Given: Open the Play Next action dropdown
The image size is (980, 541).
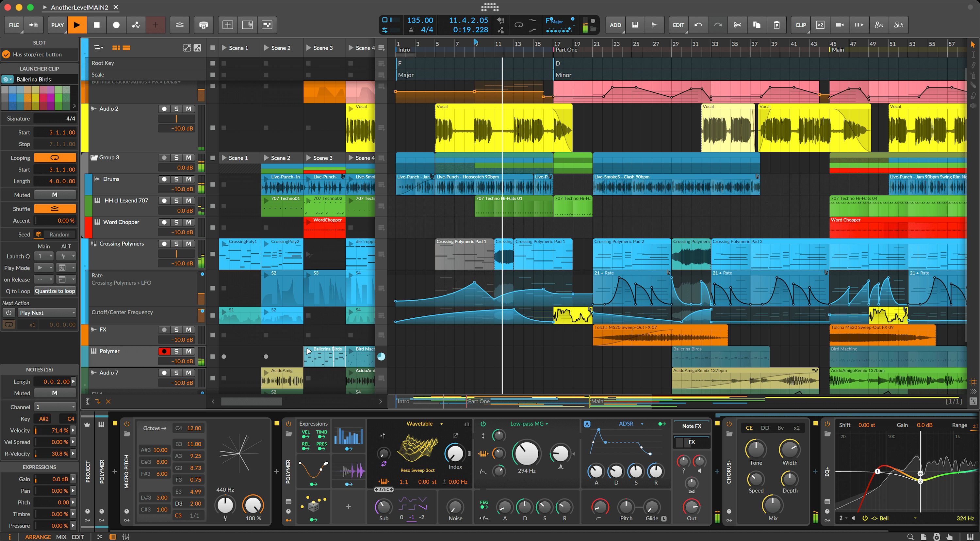Looking at the screenshot, I should [46, 312].
